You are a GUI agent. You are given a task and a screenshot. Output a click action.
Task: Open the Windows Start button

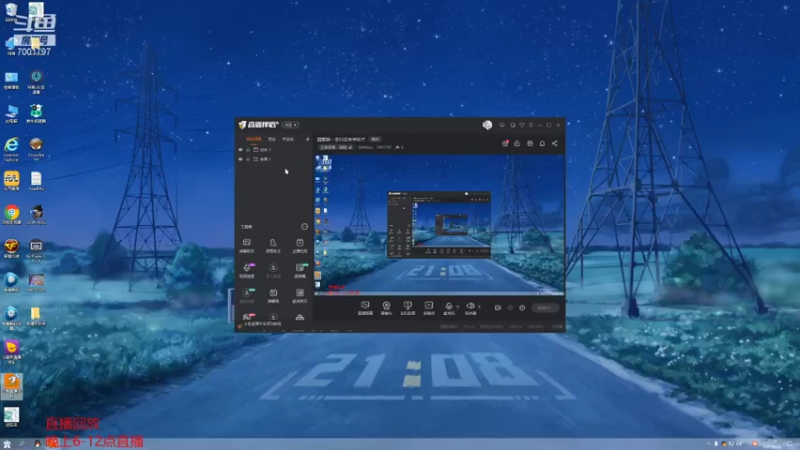(7, 444)
